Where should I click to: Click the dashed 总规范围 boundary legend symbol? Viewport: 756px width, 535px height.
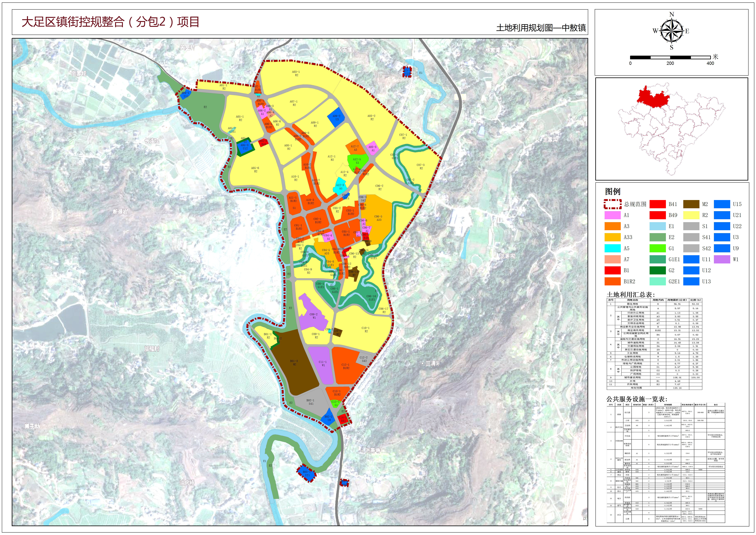pyautogui.click(x=612, y=204)
